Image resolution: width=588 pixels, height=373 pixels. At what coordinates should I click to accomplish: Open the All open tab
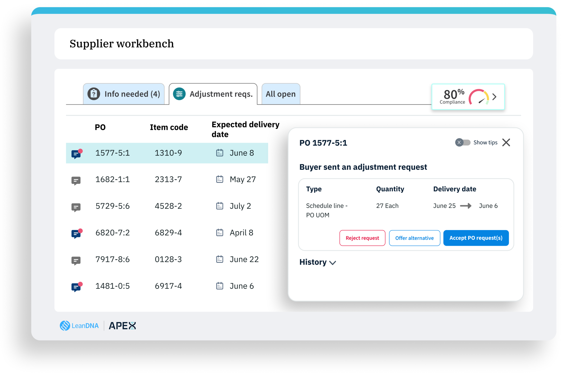(281, 94)
